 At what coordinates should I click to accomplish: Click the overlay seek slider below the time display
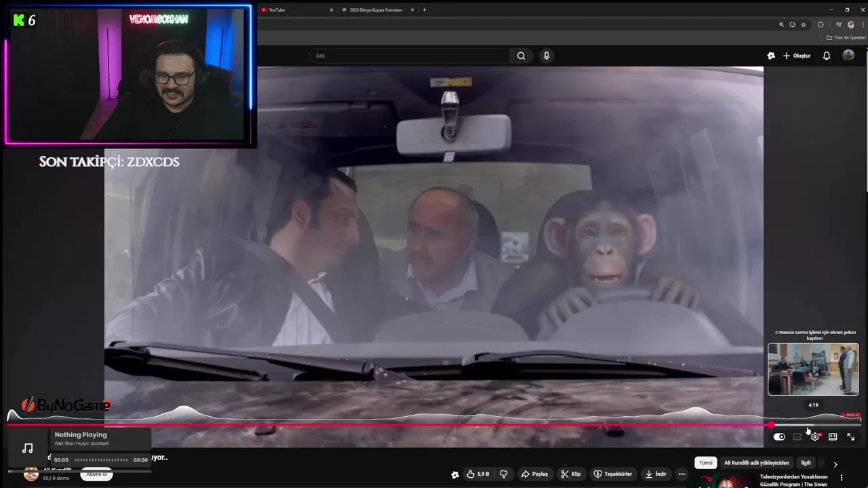80,470
